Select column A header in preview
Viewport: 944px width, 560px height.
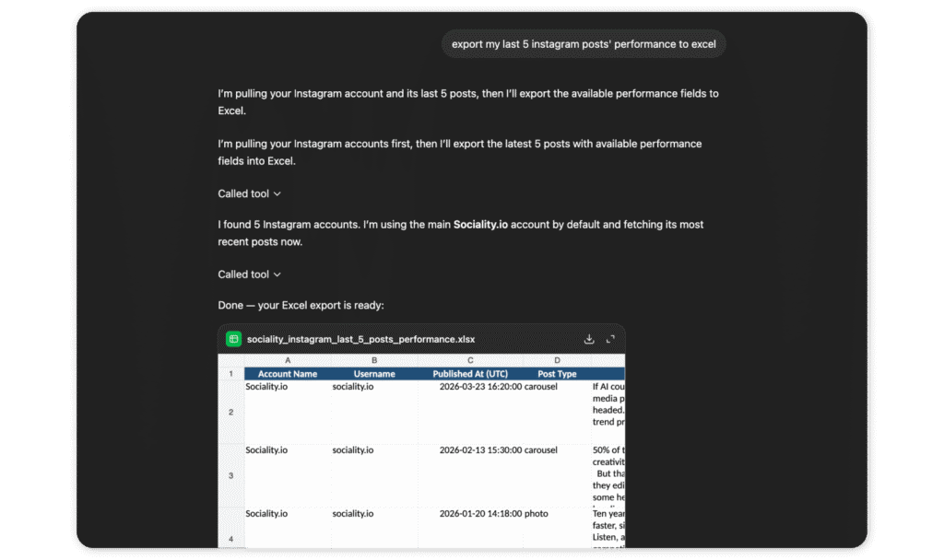pyautogui.click(x=288, y=361)
